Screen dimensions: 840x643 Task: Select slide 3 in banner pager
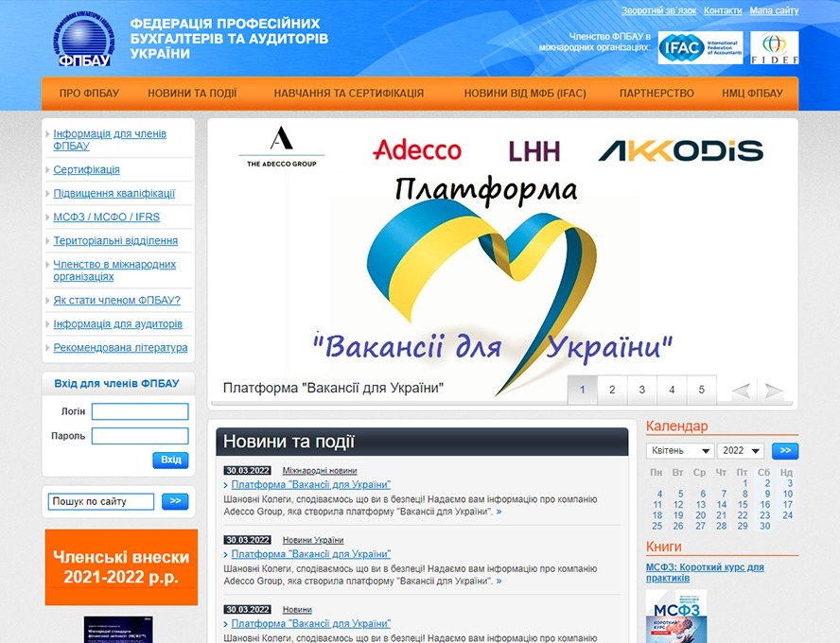pos(641,390)
